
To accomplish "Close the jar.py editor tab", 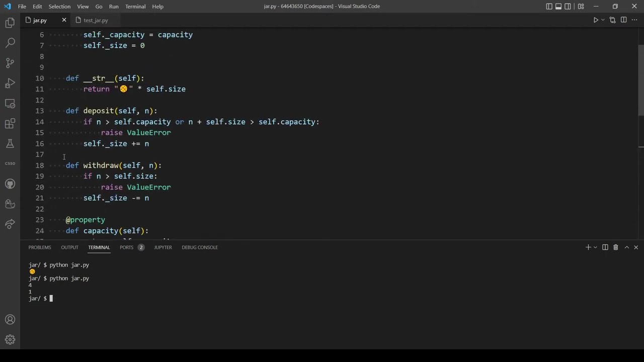I will coord(64,20).
